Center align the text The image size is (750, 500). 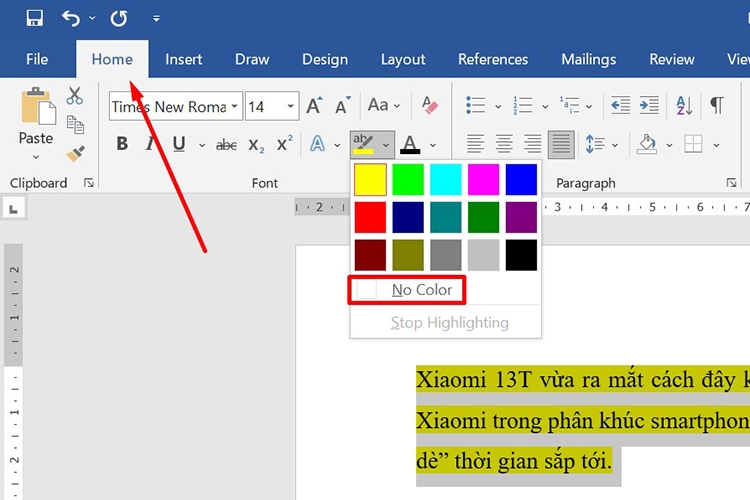(x=504, y=144)
